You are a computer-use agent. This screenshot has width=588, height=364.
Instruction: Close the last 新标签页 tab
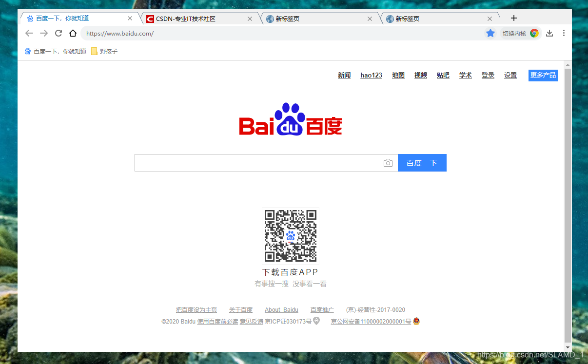[x=490, y=19]
